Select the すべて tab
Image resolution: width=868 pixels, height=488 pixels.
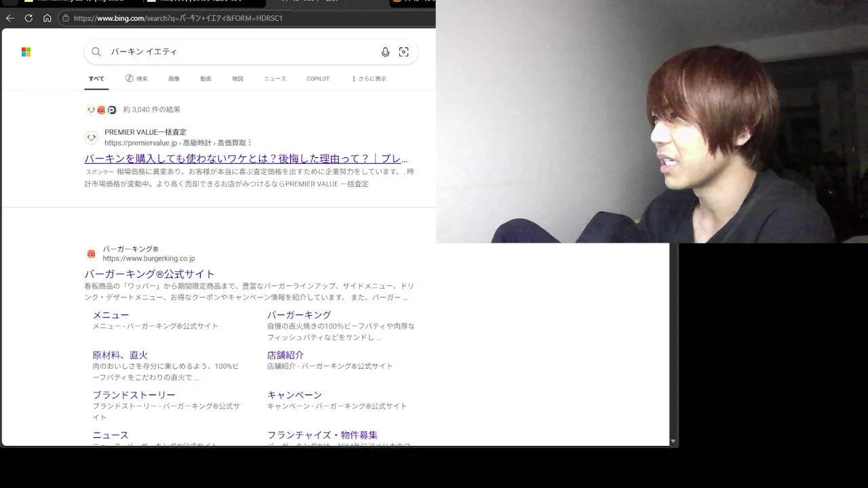96,79
